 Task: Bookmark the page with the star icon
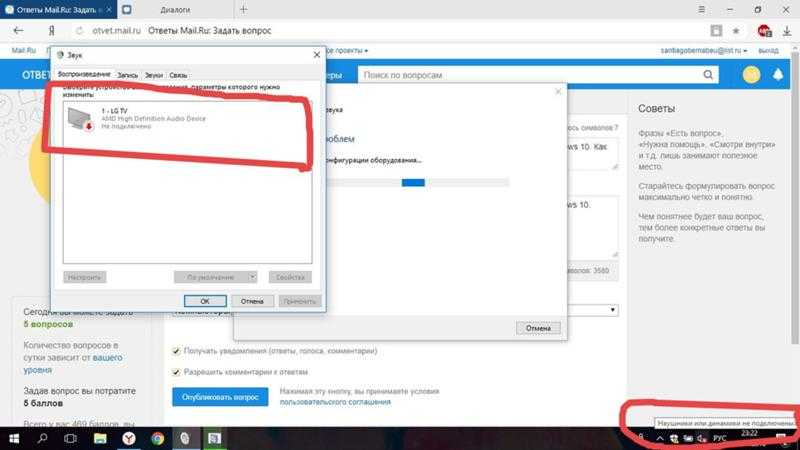tap(736, 31)
